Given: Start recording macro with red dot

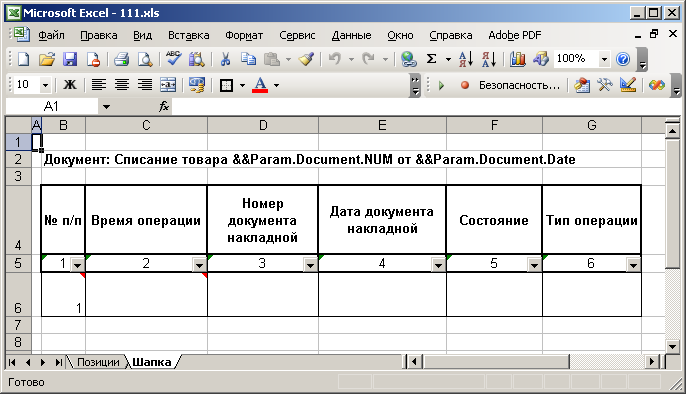Looking at the screenshot, I should click(465, 85).
